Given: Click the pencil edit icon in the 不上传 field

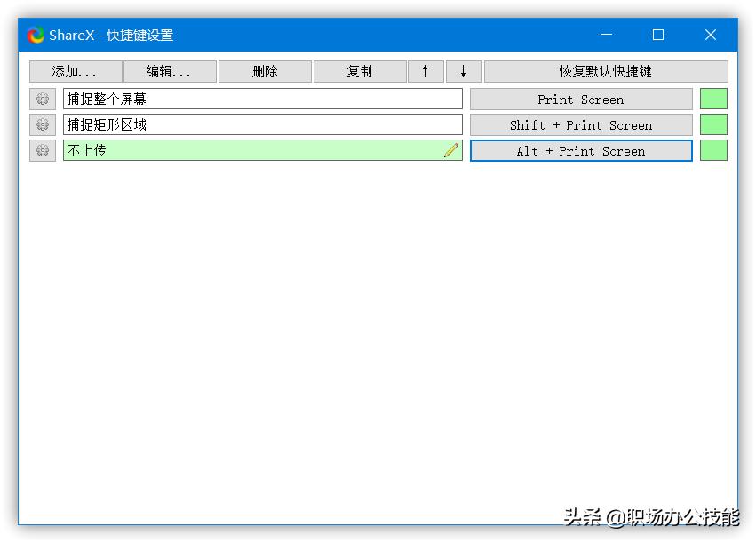Looking at the screenshot, I should pos(451,151).
